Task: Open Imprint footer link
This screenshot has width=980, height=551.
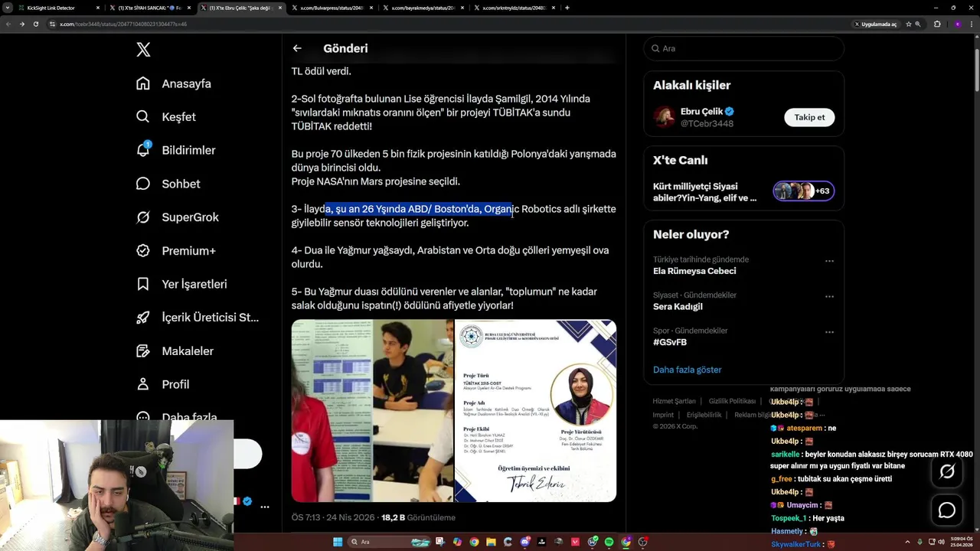Action: click(x=663, y=415)
